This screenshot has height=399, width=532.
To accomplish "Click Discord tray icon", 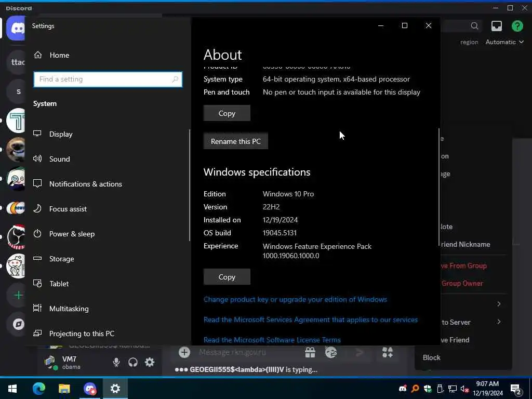I will (x=403, y=389).
